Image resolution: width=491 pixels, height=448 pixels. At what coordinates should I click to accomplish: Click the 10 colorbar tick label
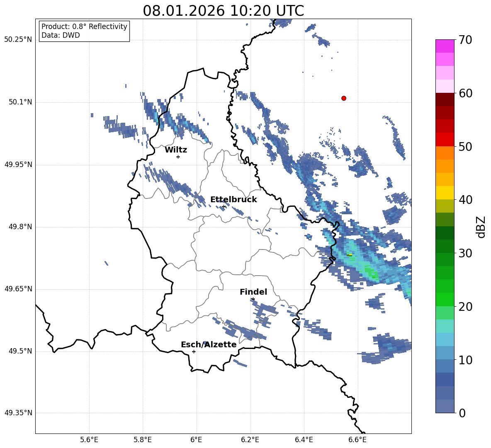point(465,360)
